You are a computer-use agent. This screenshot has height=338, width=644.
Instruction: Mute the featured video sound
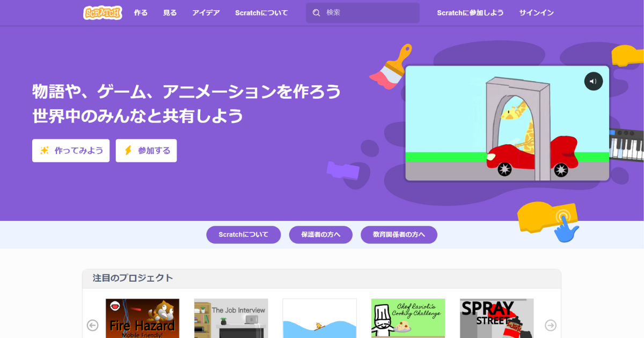[594, 82]
